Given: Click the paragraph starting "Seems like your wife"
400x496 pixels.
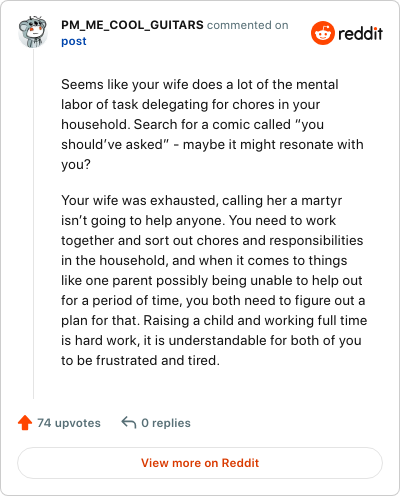Looking at the screenshot, I should point(212,124).
